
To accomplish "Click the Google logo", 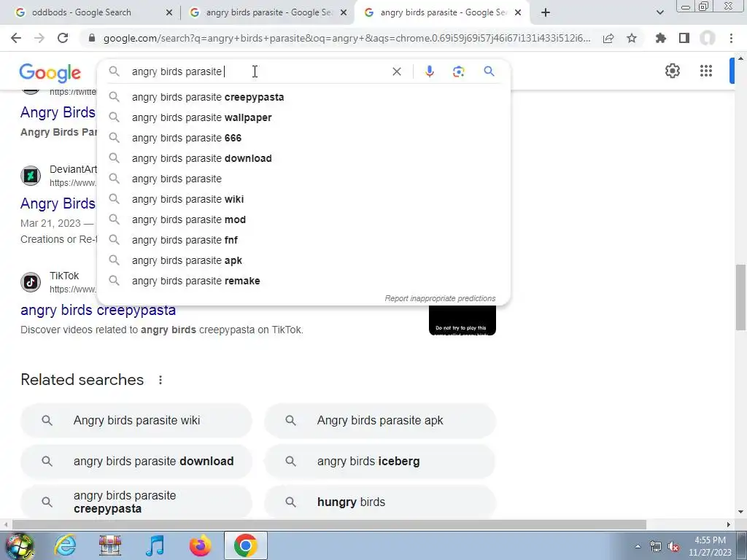I will 50,73.
